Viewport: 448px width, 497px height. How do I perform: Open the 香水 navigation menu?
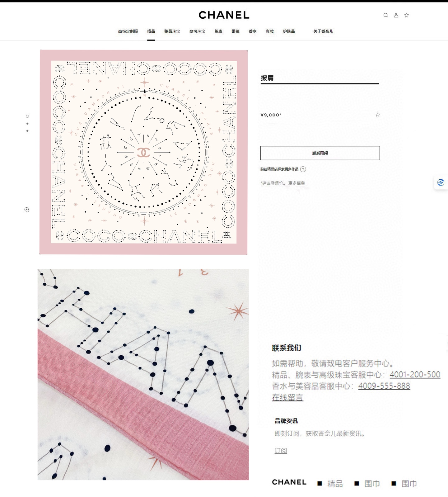coord(253,31)
